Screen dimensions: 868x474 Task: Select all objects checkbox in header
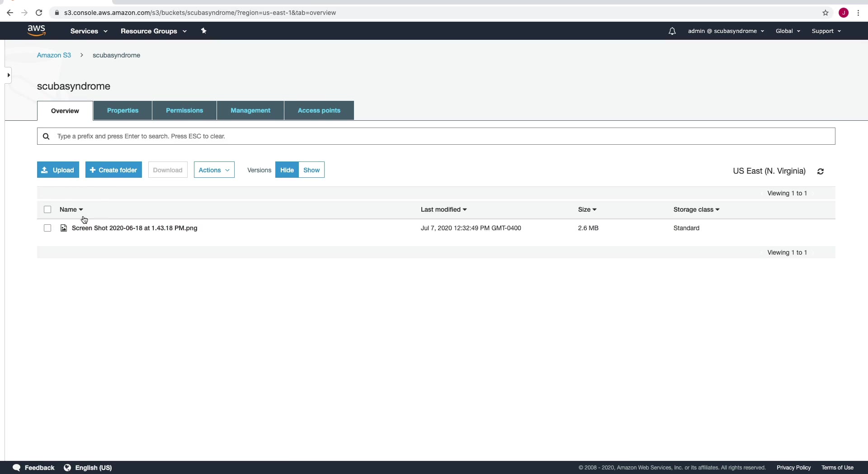click(x=47, y=209)
